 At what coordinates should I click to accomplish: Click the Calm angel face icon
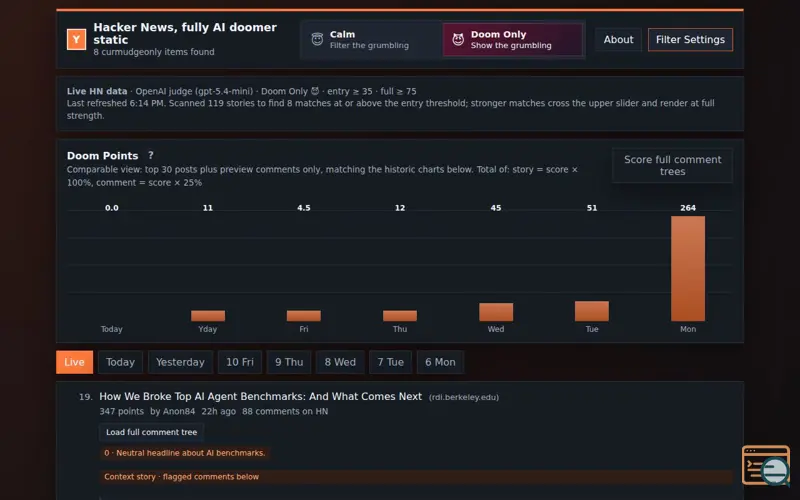(317, 39)
